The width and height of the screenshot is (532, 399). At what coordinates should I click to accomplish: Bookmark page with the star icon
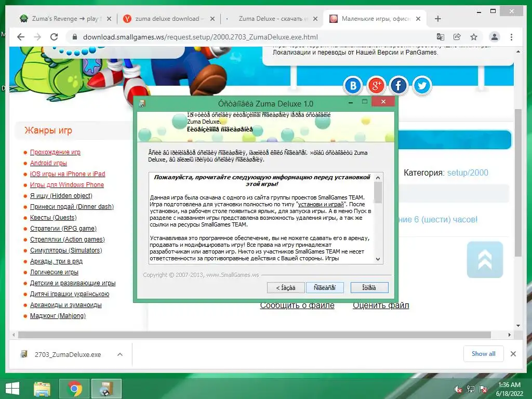474,37
